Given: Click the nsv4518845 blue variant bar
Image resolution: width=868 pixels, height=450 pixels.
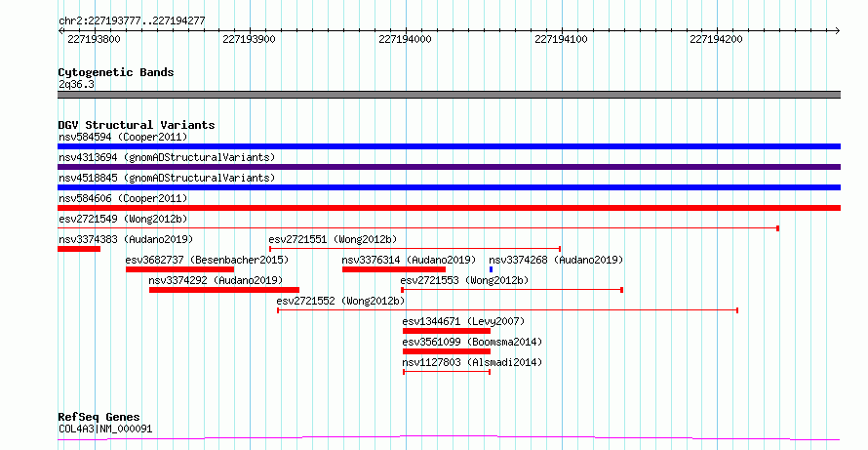Looking at the screenshot, I should pos(449,187).
